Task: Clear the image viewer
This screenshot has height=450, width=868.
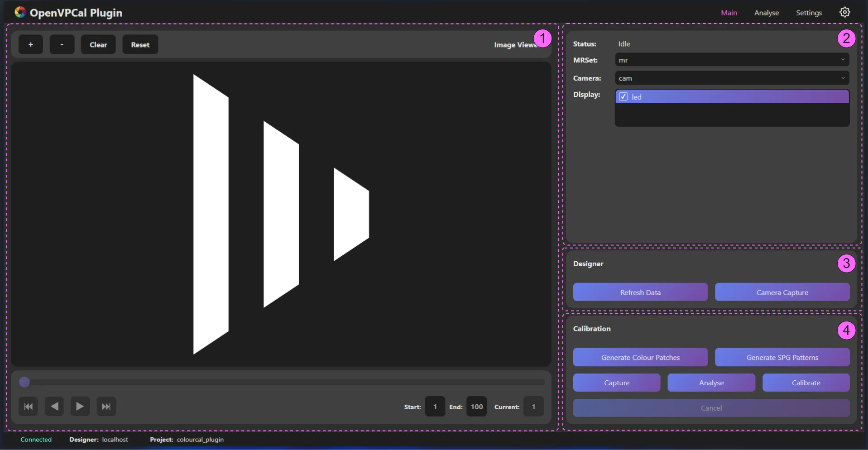Action: 98,44
